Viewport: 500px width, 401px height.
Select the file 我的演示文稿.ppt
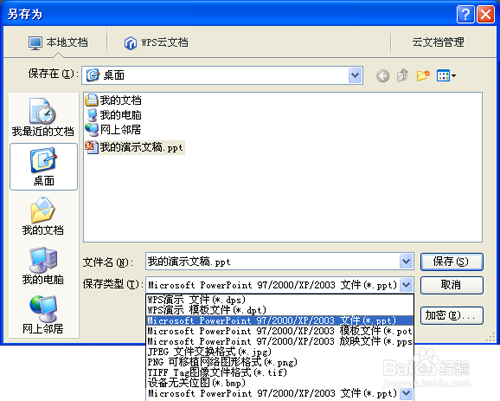[x=134, y=147]
